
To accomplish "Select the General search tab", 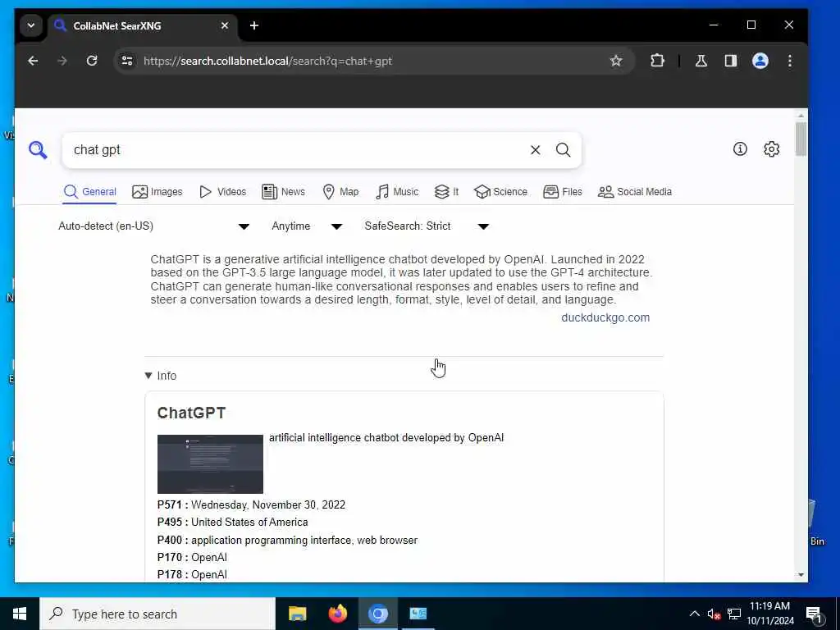I will pyautogui.click(x=89, y=192).
